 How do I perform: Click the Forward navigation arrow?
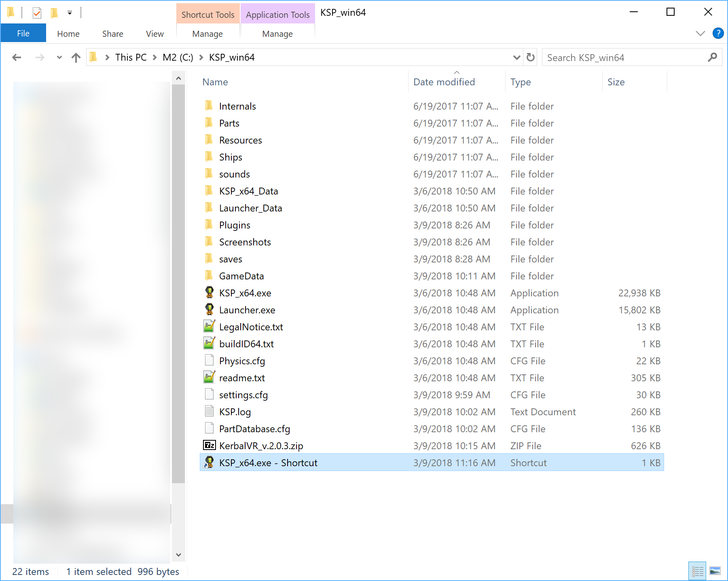pos(40,57)
